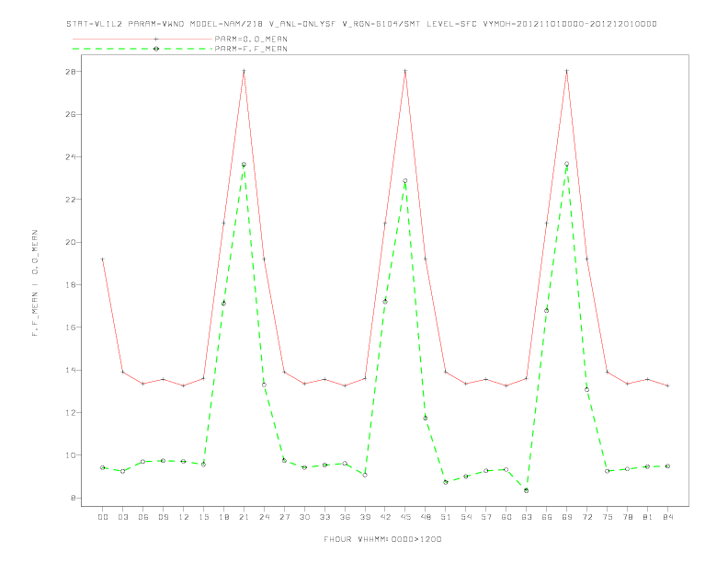728x563 pixels.
Task: Click x-axis tick label 45
Action: (405, 517)
